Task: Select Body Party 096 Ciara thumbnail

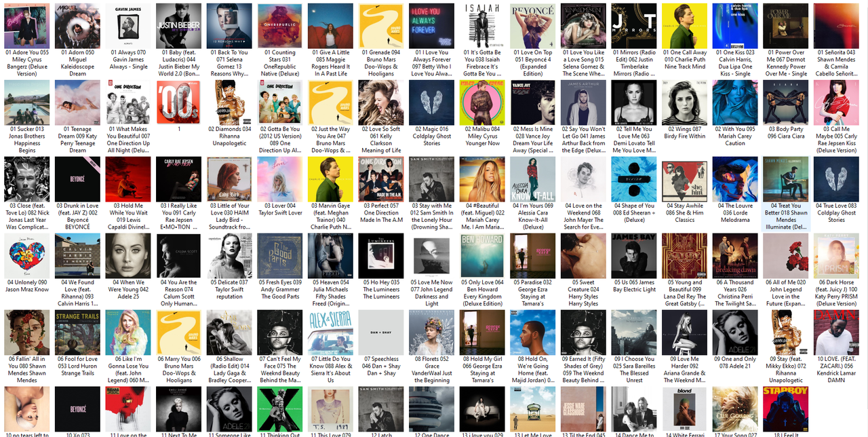Action: 786,102
